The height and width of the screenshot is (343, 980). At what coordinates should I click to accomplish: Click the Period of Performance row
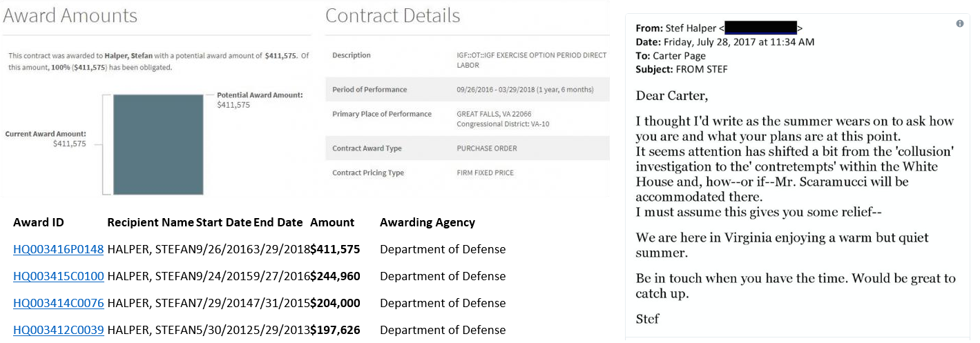467,90
